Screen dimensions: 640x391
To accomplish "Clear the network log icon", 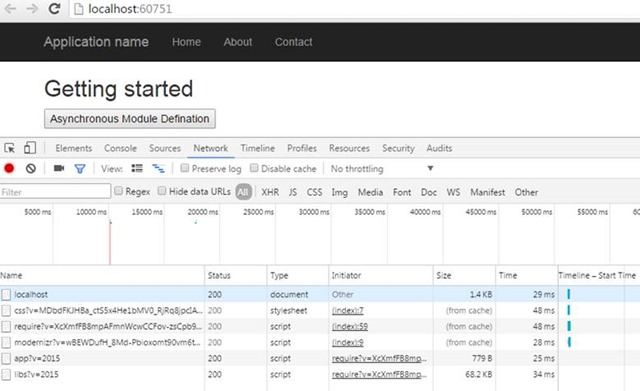I will [31, 168].
